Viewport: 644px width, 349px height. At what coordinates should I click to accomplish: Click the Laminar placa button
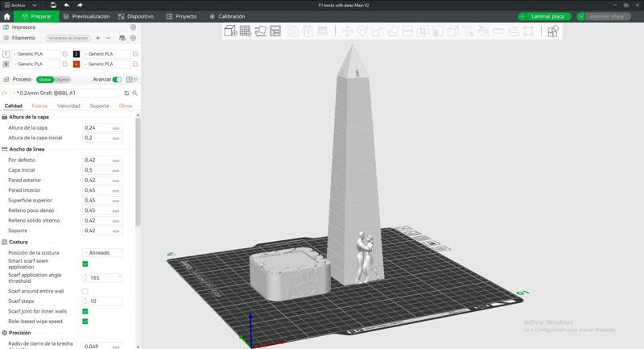point(548,16)
